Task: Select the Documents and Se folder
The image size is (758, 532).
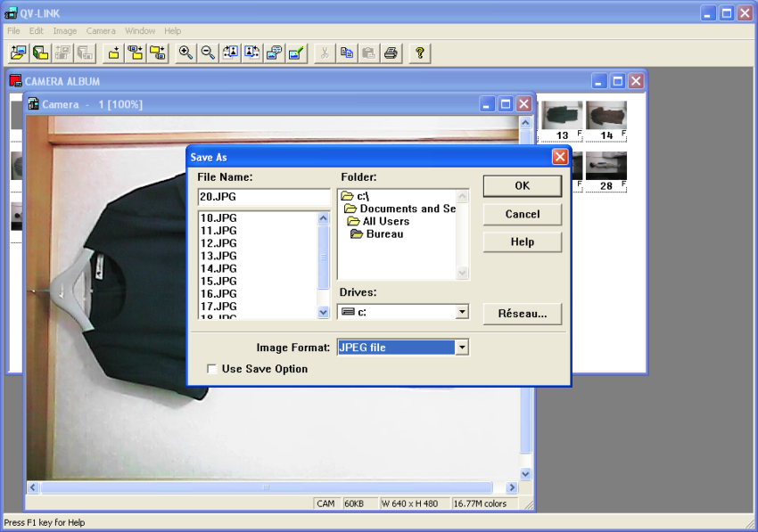Action: (x=400, y=209)
